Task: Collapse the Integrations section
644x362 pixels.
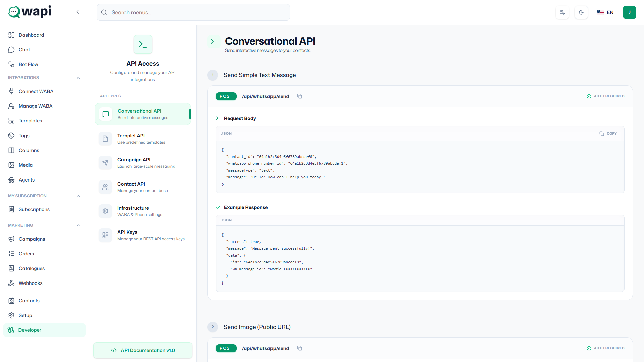Action: (78, 78)
